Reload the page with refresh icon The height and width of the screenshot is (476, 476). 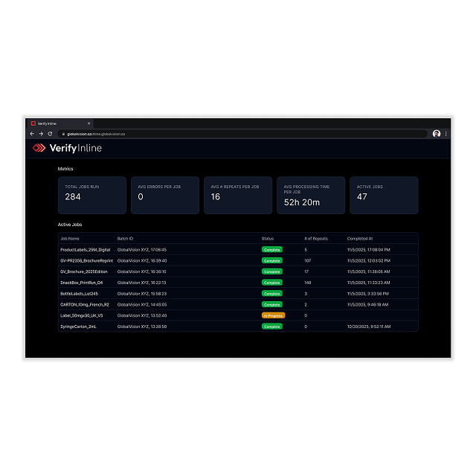coord(50,134)
